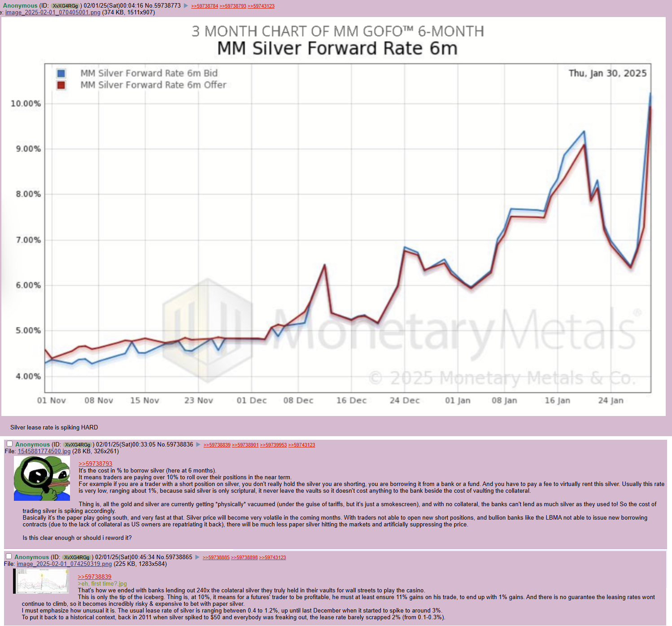Click the poster ID badge on post No.59738773
This screenshot has width=672, height=626.
pos(65,6)
